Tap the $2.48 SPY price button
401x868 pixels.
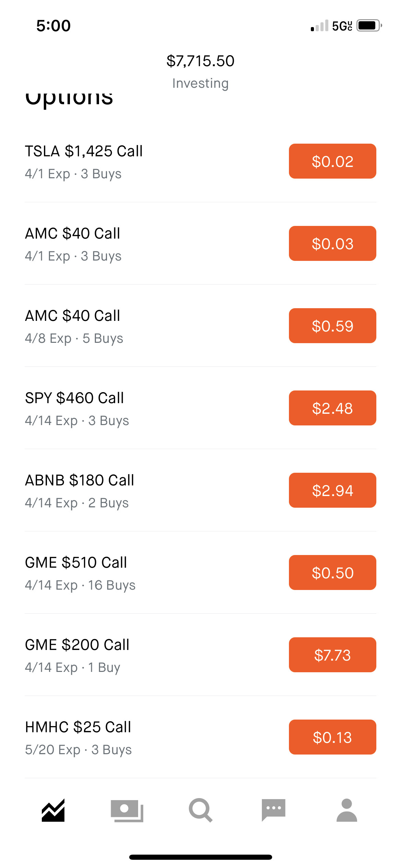(x=332, y=408)
